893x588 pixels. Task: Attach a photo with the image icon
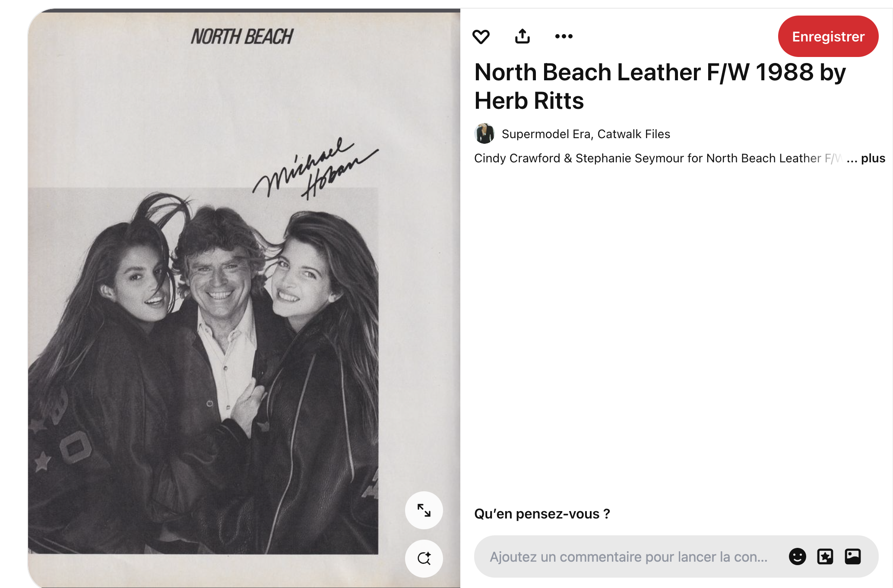click(x=853, y=556)
